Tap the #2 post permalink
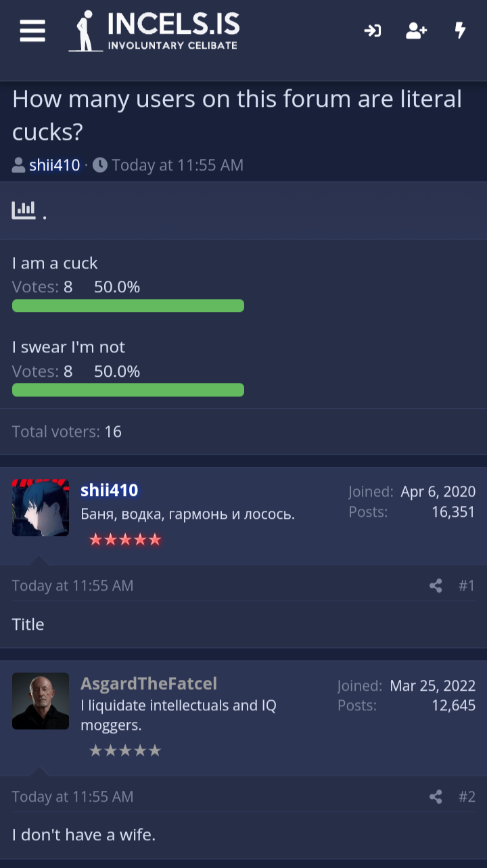This screenshot has height=868, width=487. click(x=467, y=797)
